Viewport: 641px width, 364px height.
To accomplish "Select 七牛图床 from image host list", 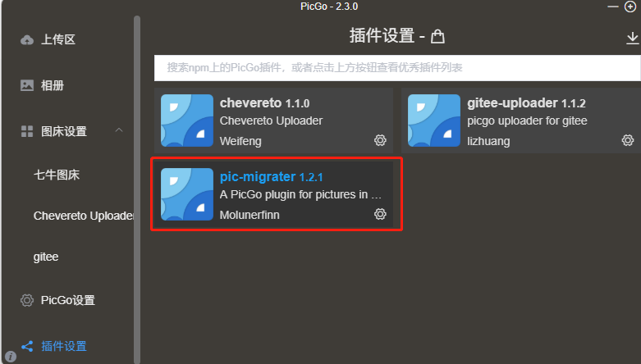I will 57,175.
